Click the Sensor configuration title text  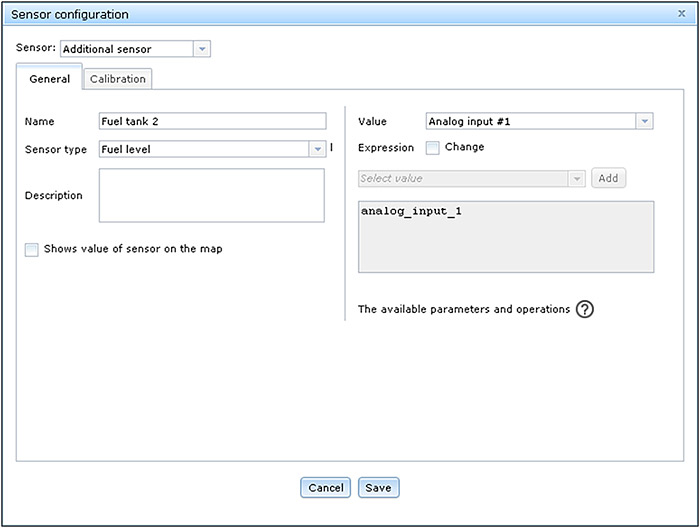[70, 14]
